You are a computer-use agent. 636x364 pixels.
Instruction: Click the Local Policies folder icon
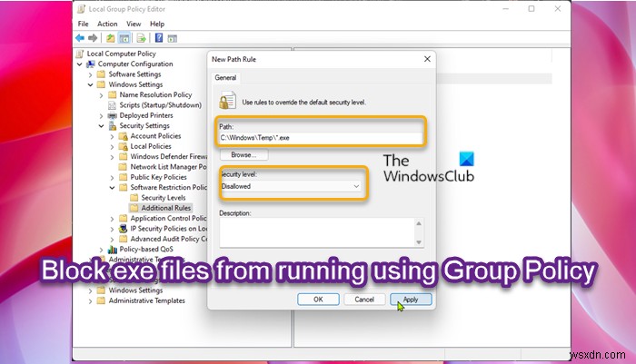123,146
